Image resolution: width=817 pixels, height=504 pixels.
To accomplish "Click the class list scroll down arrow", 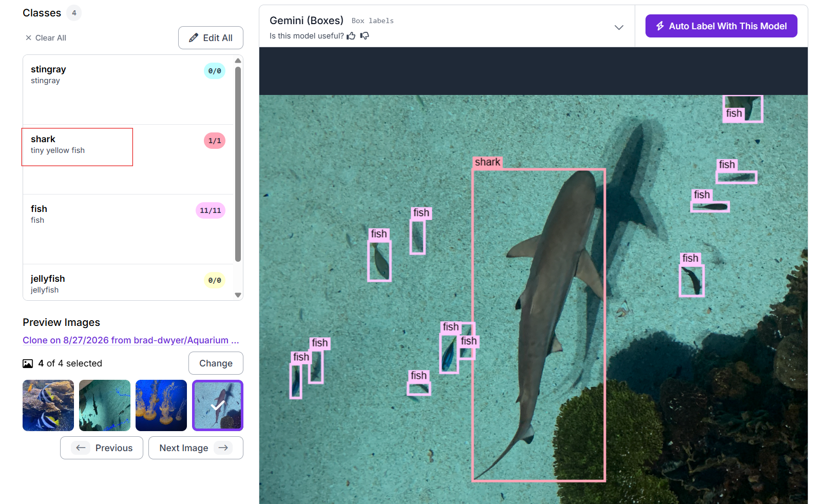I will coord(238,295).
